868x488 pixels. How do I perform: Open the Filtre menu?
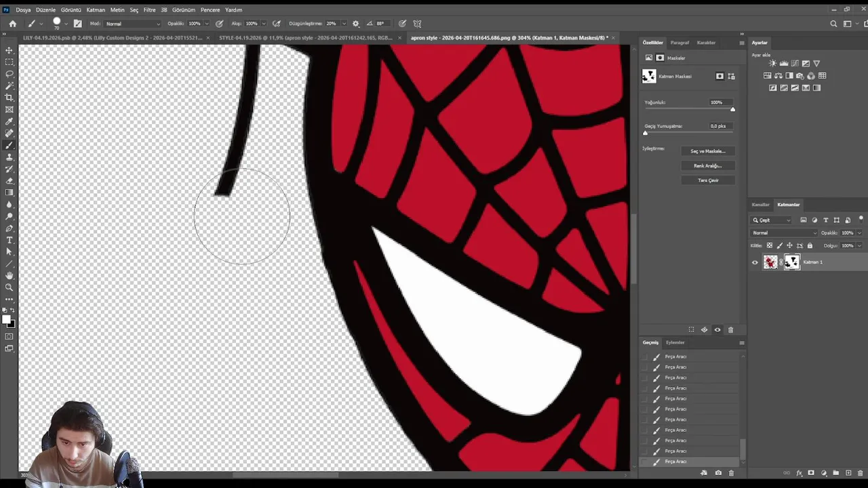[149, 10]
